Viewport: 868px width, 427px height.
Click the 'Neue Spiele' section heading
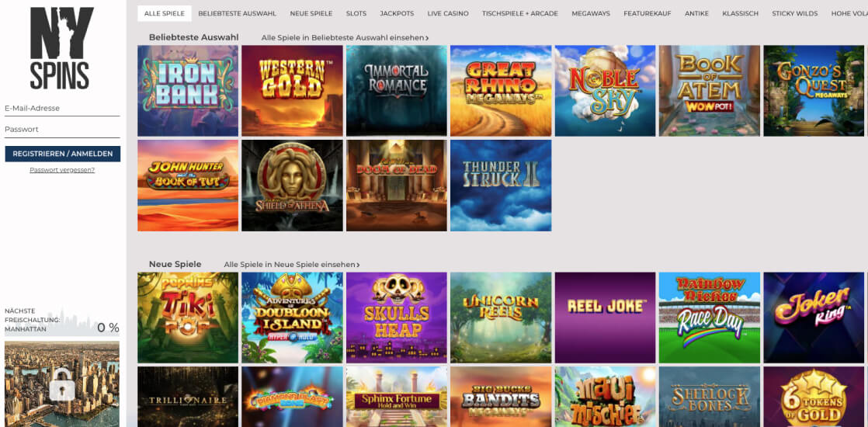pos(175,264)
